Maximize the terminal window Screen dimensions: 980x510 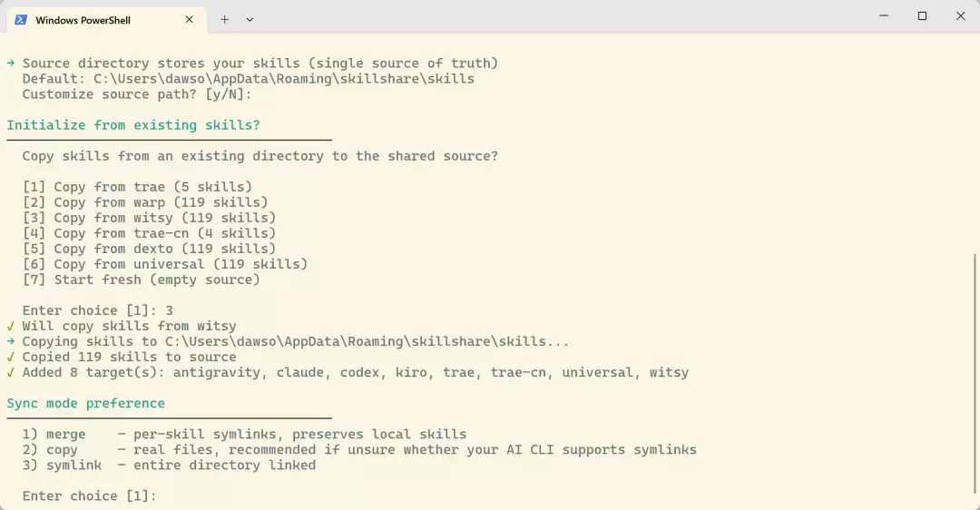pos(922,15)
